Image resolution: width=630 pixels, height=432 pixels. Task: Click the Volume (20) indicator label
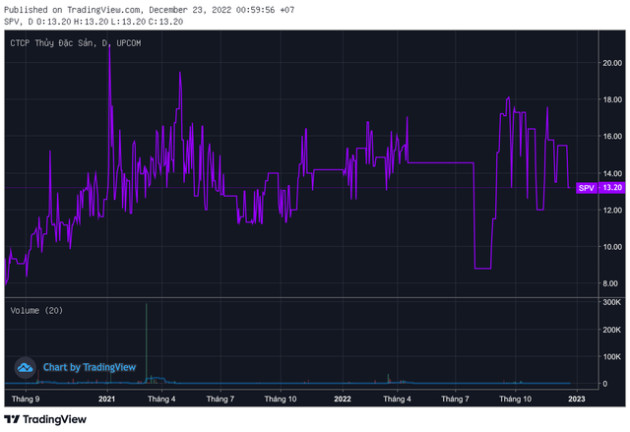pos(37,310)
